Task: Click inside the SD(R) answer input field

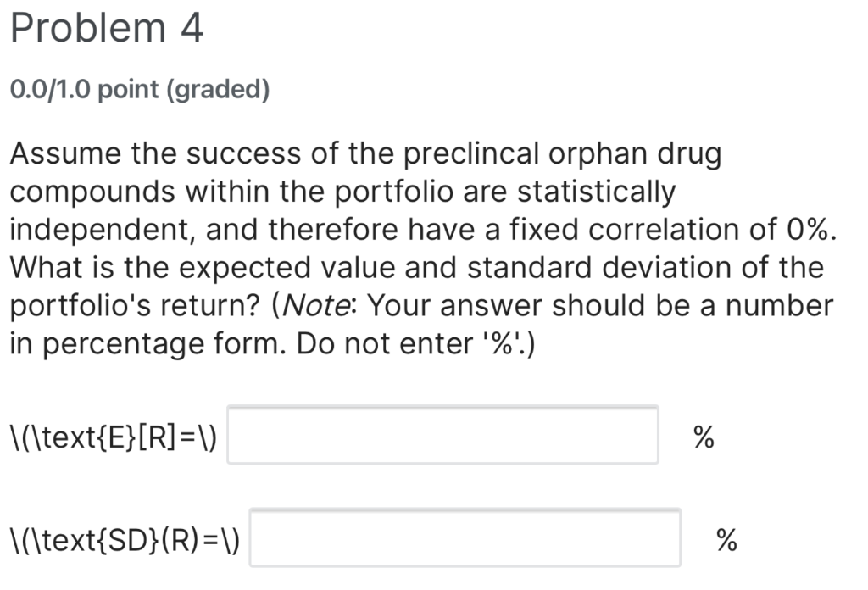Action: point(465,539)
